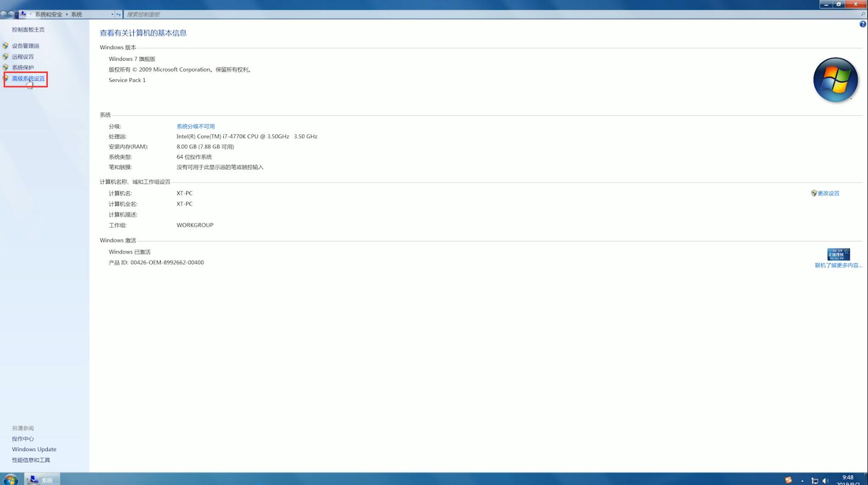Click the control panel icon in address bar
868x485 pixels.
[23, 14]
